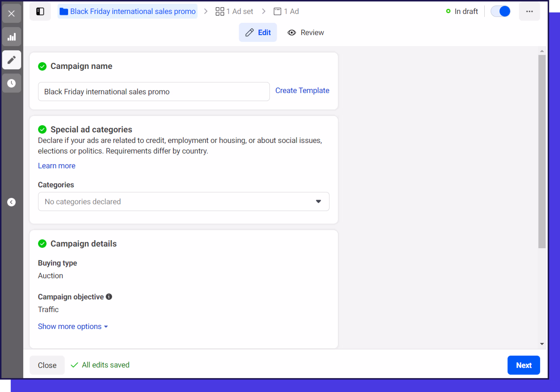Open the Learn more link
Screen dimensions: 560x392
click(x=57, y=166)
